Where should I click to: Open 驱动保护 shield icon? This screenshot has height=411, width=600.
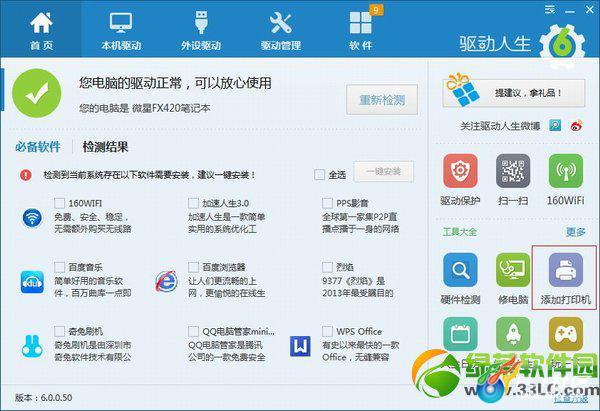[x=460, y=171]
